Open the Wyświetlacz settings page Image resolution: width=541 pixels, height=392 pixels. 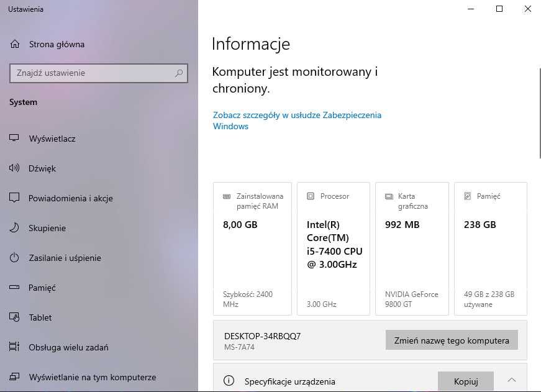point(52,139)
